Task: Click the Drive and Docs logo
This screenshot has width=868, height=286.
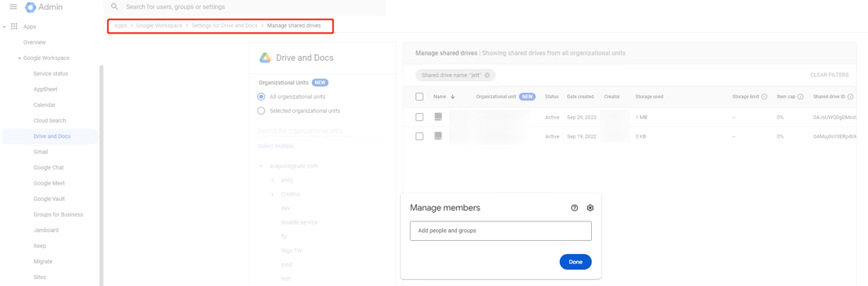Action: pyautogui.click(x=265, y=58)
